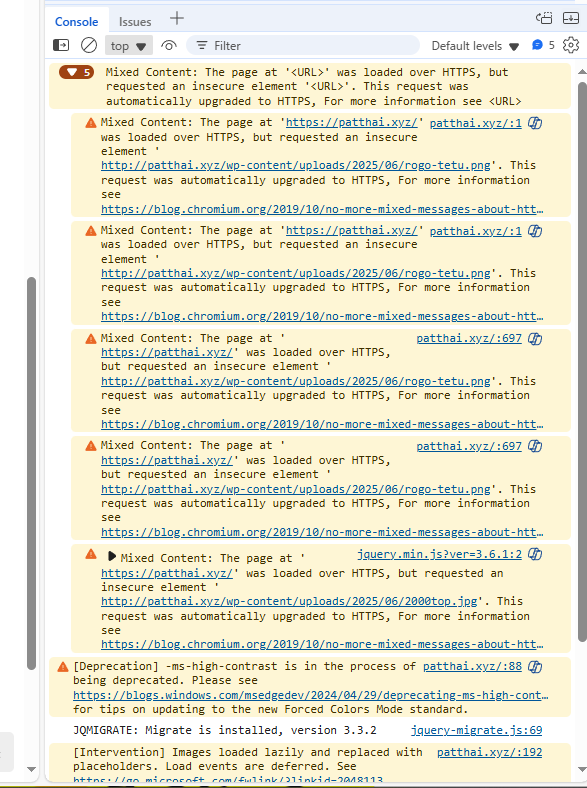Open blogs.windows.com deprecating-ms-high-contrast link
587x788 pixels.
point(311,695)
